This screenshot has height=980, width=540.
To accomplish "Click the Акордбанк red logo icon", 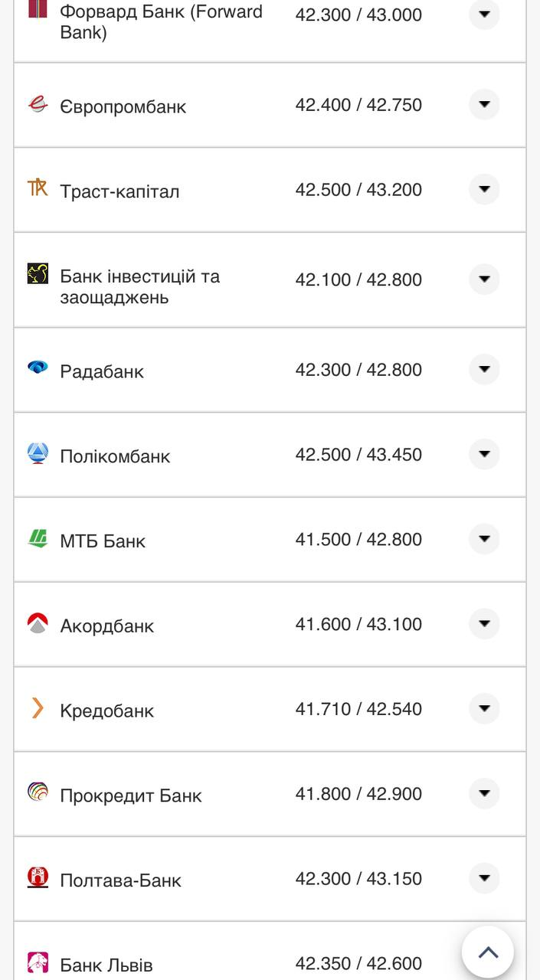I will click(x=38, y=623).
